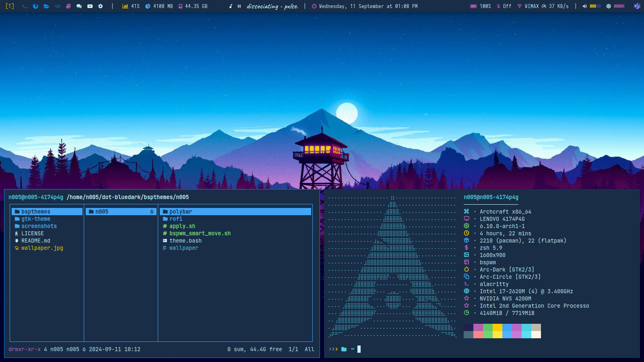Click 44.4G free in ranger status bar
The image size is (644, 362).
266,349
